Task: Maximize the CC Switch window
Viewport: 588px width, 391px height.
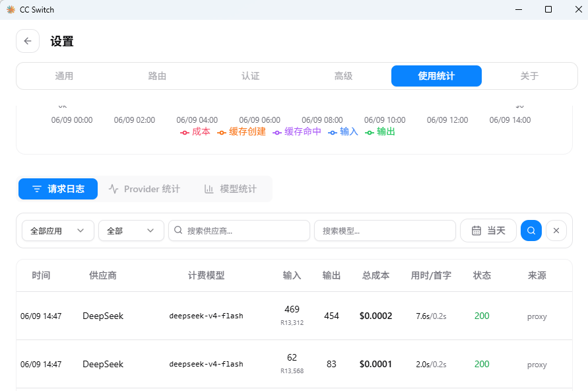Action: (x=548, y=9)
